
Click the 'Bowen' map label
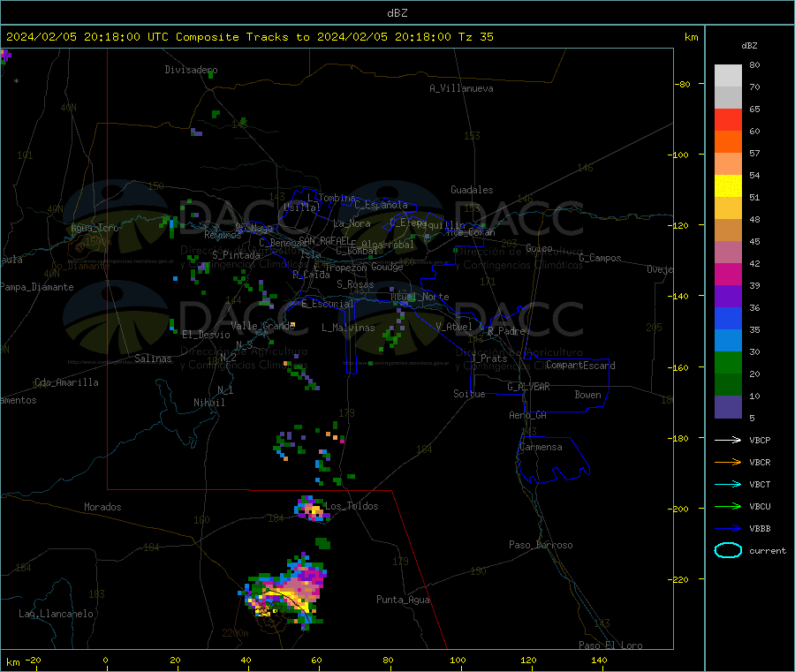(588, 395)
